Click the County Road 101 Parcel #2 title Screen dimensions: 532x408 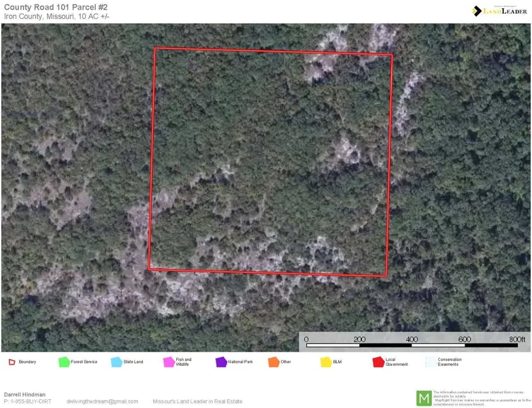[x=56, y=7]
